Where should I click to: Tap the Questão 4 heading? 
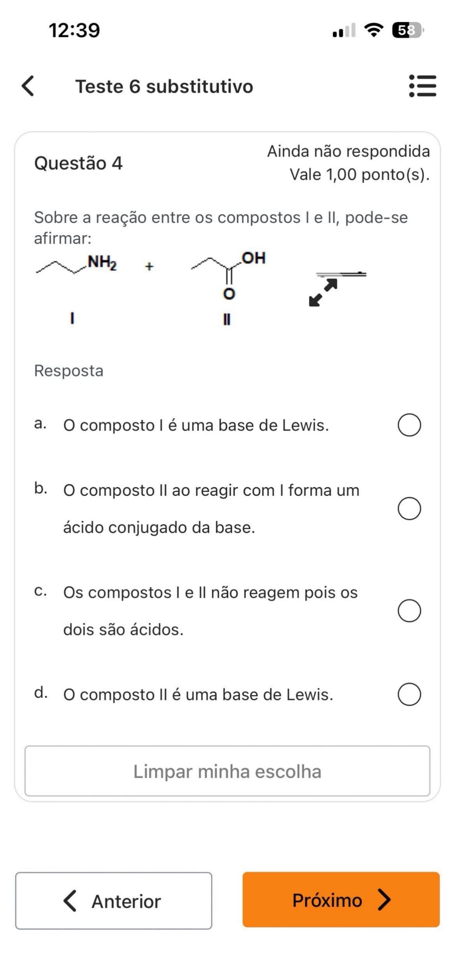tap(78, 163)
